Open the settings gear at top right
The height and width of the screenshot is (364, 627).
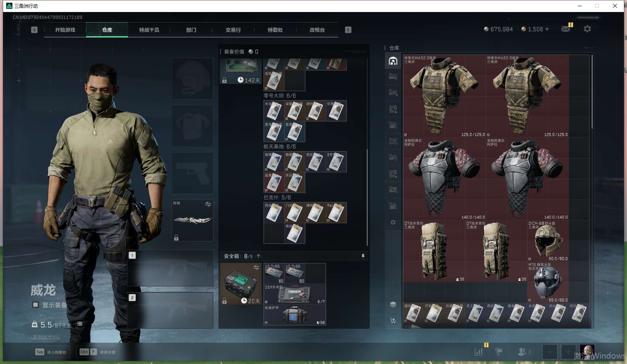click(587, 29)
